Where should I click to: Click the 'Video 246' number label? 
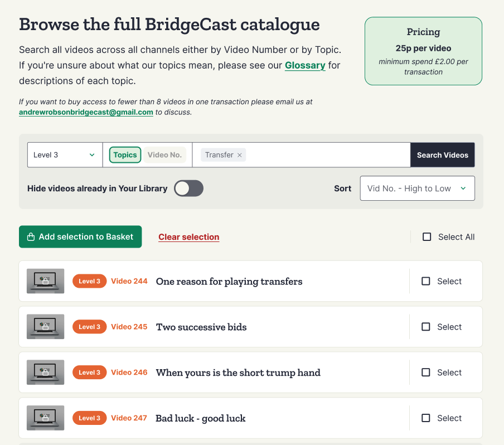(x=129, y=373)
